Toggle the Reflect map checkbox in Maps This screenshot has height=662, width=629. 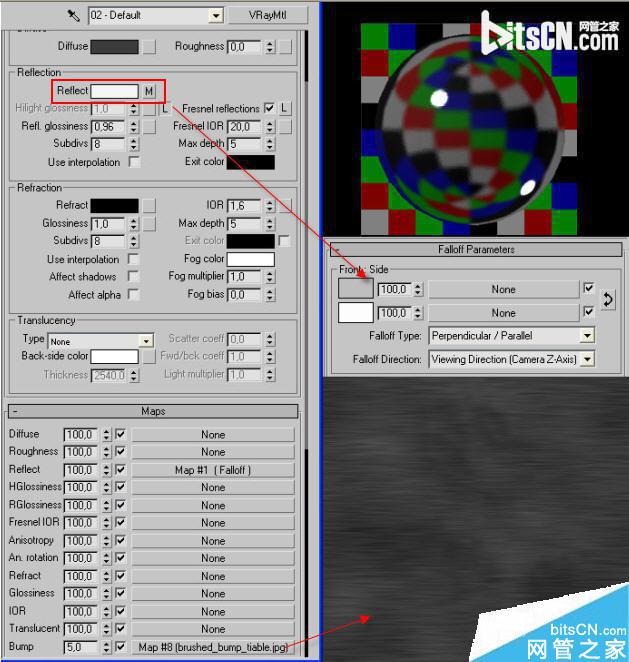click(x=120, y=469)
